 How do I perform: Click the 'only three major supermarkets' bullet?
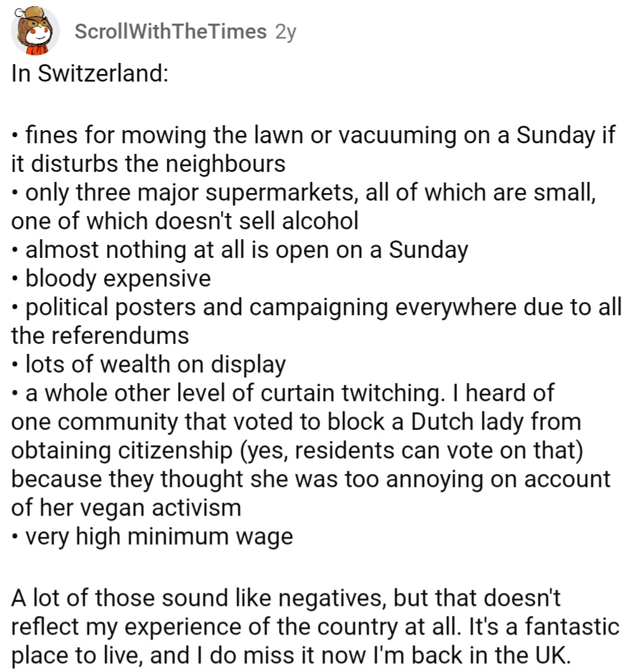[303, 193]
